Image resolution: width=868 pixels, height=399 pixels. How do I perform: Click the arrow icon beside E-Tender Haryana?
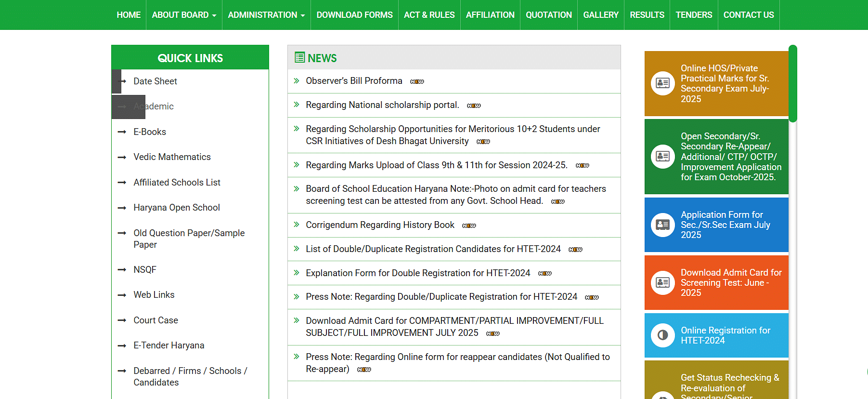coord(122,346)
